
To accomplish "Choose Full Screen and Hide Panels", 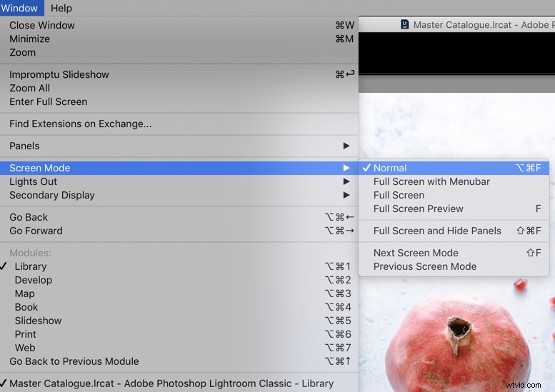I will pos(454,231).
